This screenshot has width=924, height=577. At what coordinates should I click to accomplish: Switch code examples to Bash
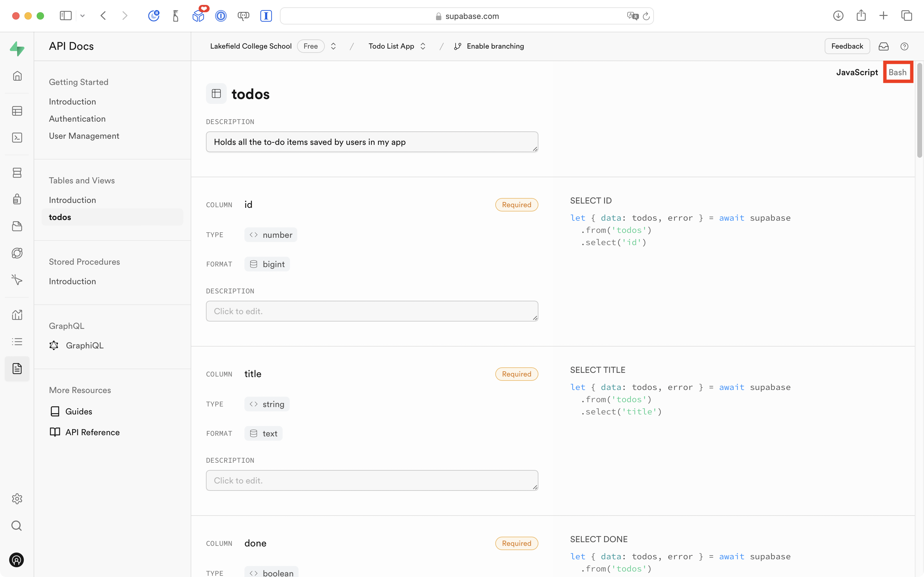point(897,72)
